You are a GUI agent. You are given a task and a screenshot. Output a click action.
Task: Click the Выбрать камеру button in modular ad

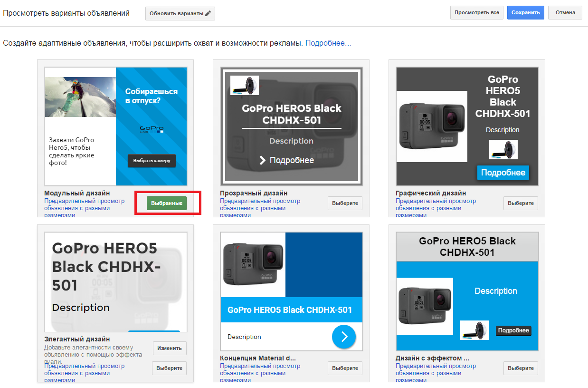[152, 161]
